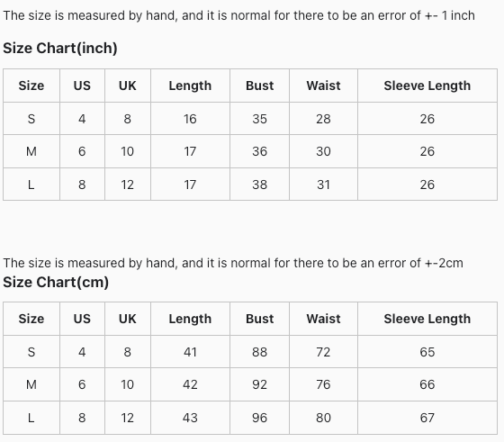The height and width of the screenshot is (442, 504).
Task: Click the "Size Chart(inch)" heading
Action: click(x=60, y=49)
